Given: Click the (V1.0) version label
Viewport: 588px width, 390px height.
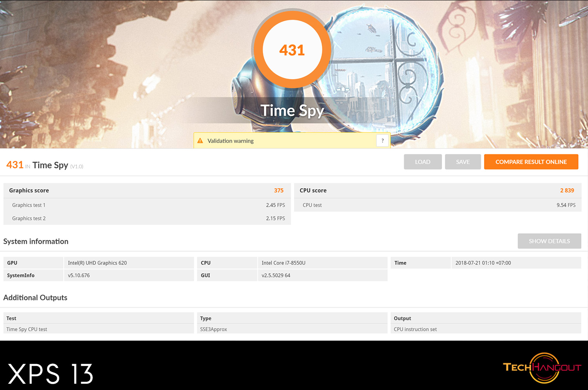Looking at the screenshot, I should [77, 166].
